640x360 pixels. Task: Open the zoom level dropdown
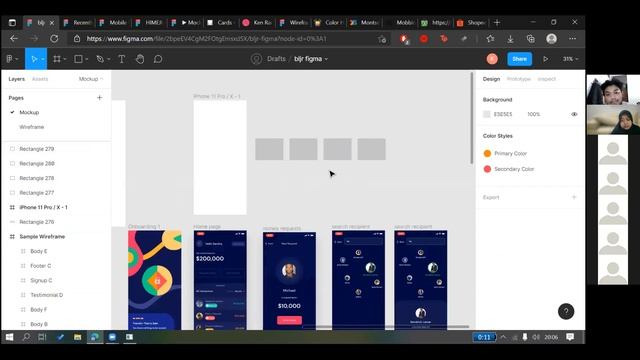pos(570,59)
